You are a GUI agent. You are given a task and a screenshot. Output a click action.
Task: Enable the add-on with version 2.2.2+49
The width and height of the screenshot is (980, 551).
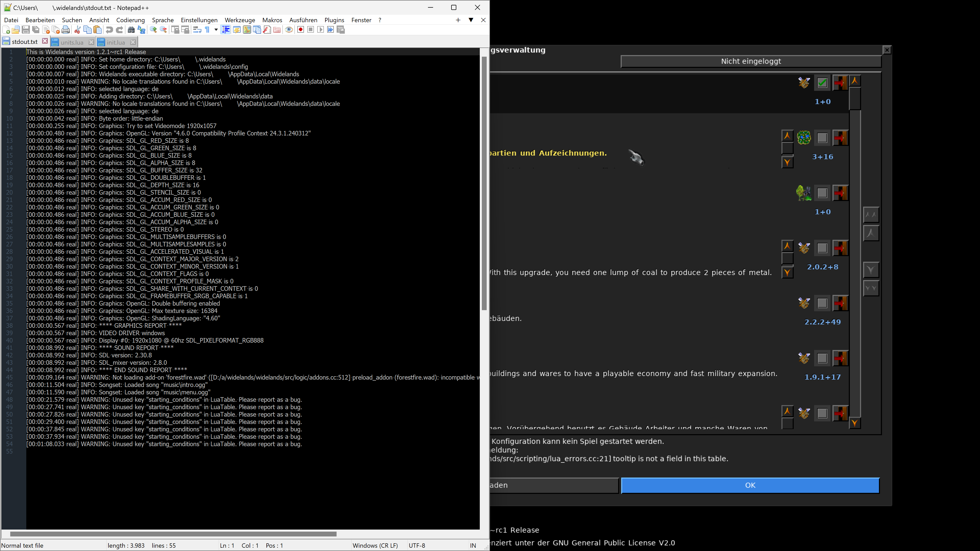tap(822, 303)
